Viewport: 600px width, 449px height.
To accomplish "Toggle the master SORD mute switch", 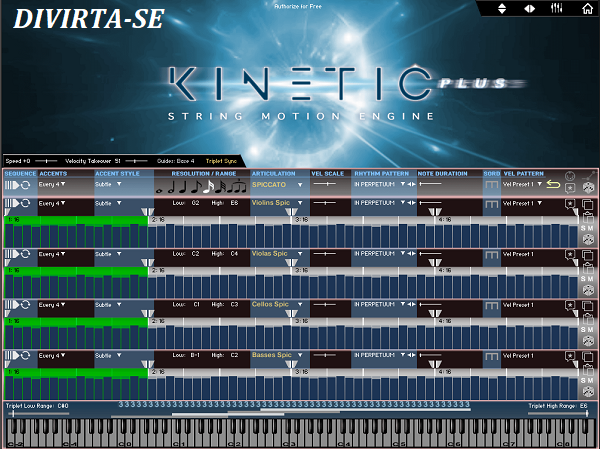I will [491, 184].
